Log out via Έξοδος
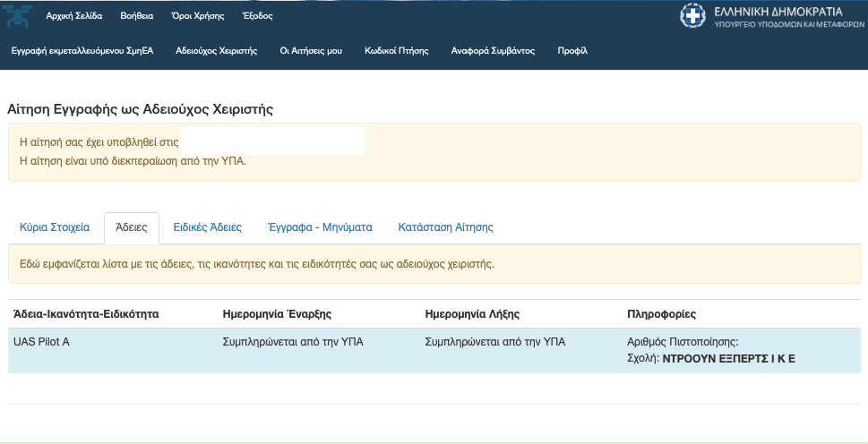Viewport: 868px width, 444px height. pyautogui.click(x=257, y=16)
